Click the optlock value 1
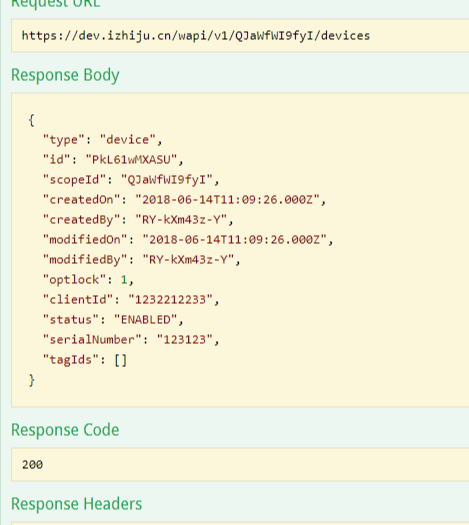Viewport: 469px width, 525px height. pos(124,280)
